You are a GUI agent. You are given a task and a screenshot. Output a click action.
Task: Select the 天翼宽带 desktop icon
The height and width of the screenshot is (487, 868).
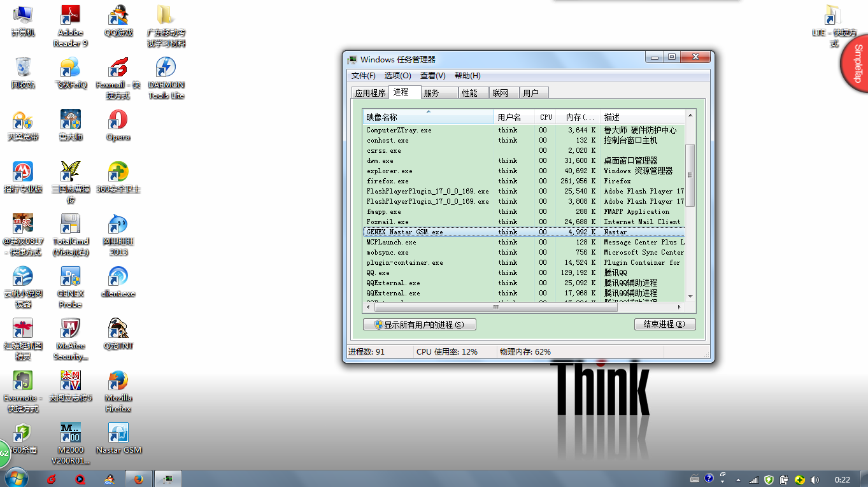click(x=23, y=125)
